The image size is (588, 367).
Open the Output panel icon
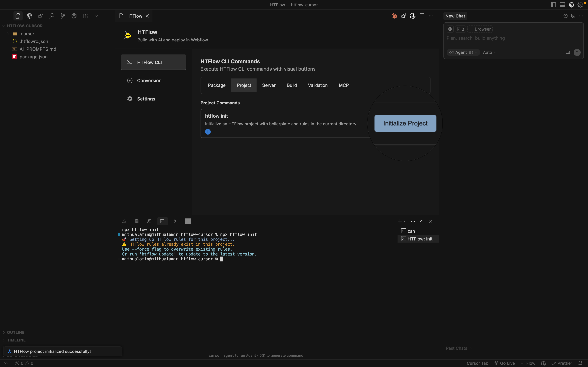[137, 221]
